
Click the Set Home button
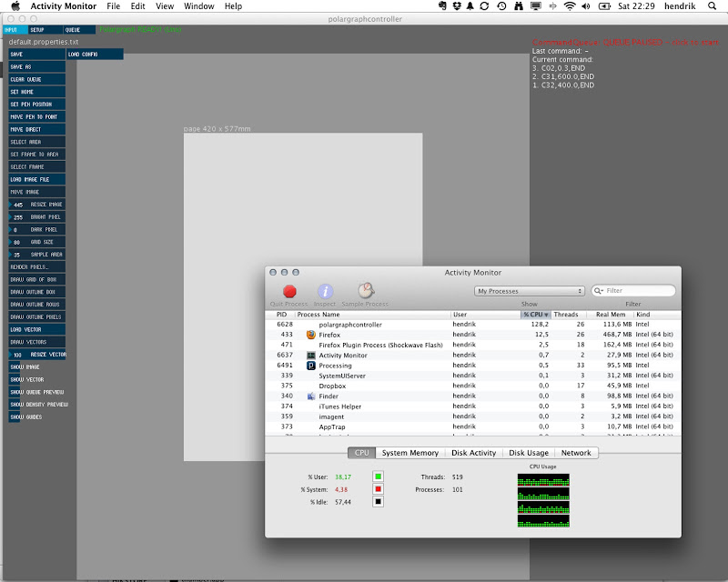click(x=37, y=92)
